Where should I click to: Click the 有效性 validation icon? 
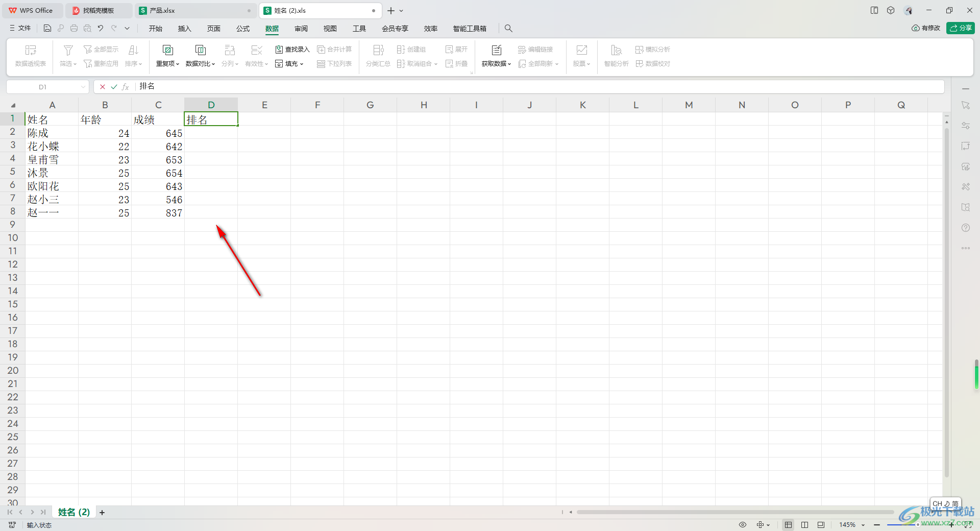tap(256, 50)
